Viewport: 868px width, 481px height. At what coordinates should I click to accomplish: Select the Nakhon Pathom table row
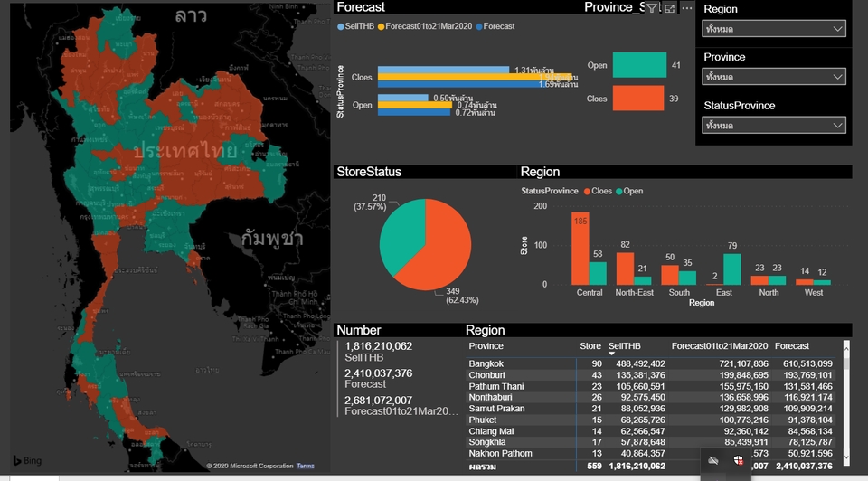tap(650, 453)
